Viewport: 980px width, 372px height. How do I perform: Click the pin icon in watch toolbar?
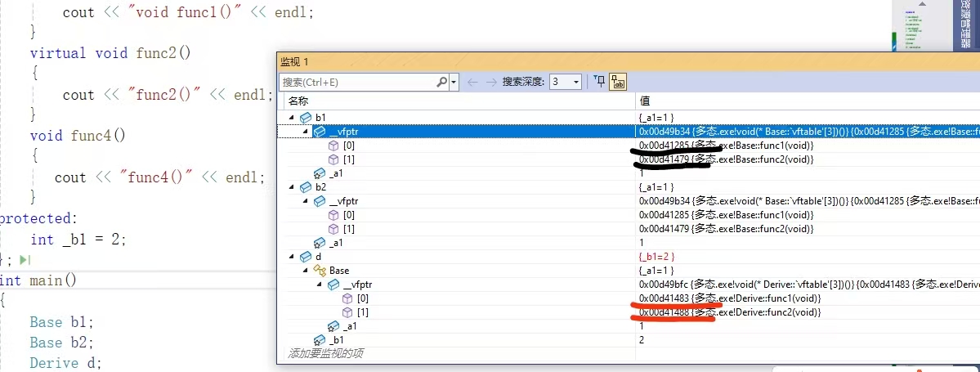599,82
